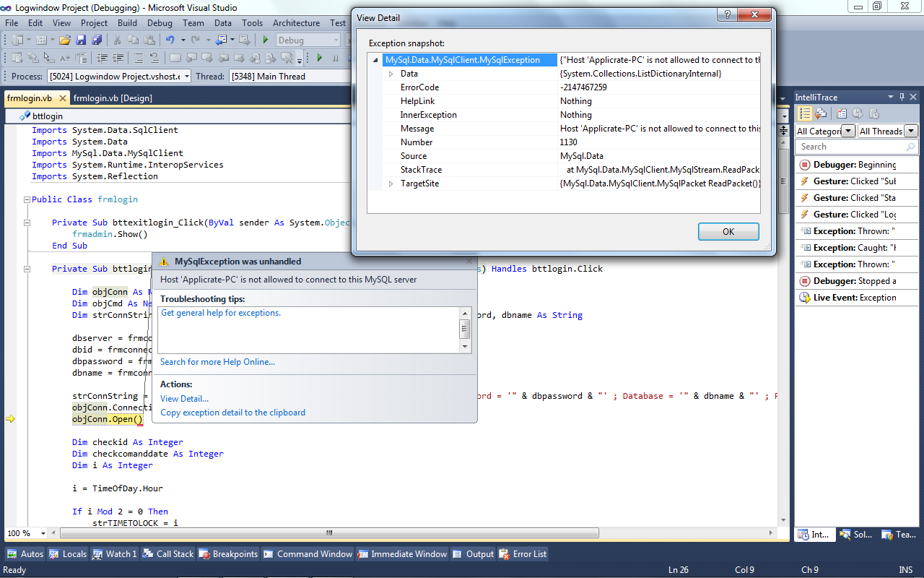
Task: Click the Cut scissors icon
Action: click(x=118, y=40)
